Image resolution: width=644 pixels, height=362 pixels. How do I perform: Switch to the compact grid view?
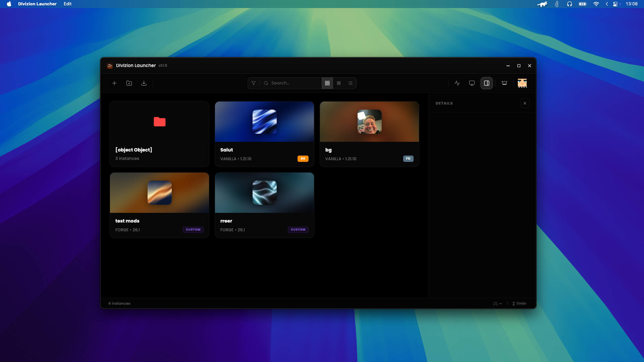click(339, 83)
